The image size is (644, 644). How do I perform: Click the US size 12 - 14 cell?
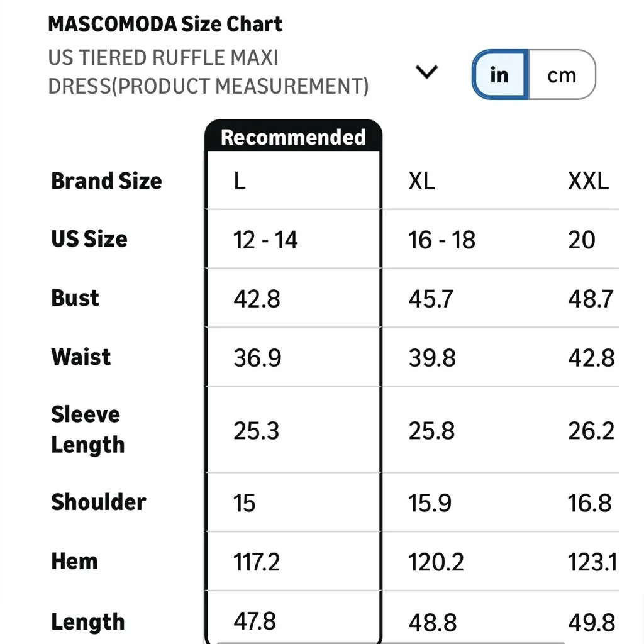click(265, 240)
